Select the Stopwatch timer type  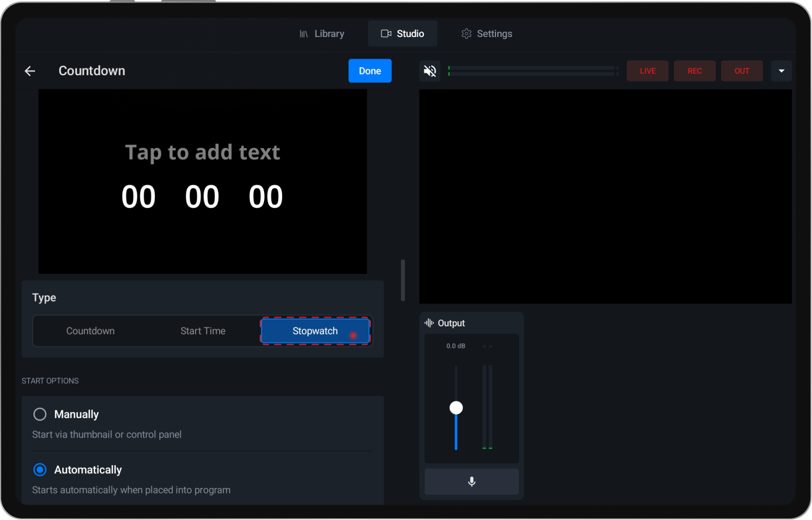tap(315, 331)
